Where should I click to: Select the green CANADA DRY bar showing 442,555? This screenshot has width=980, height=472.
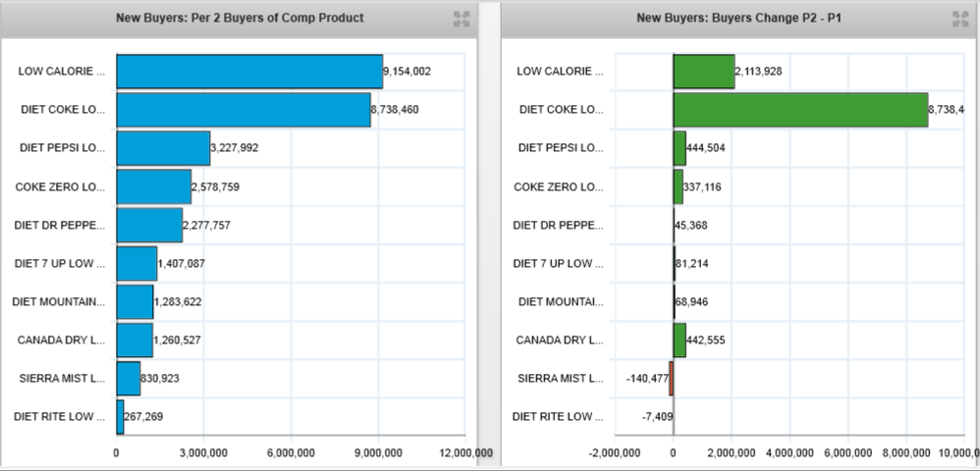(680, 340)
